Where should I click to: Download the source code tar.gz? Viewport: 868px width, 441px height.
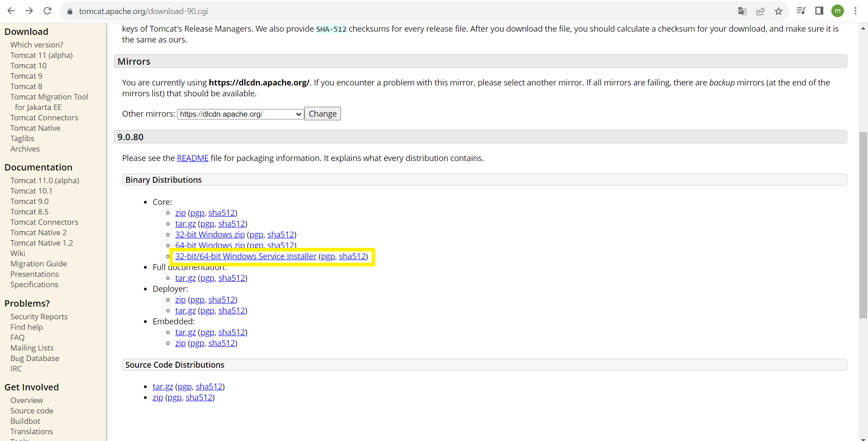pyautogui.click(x=163, y=387)
